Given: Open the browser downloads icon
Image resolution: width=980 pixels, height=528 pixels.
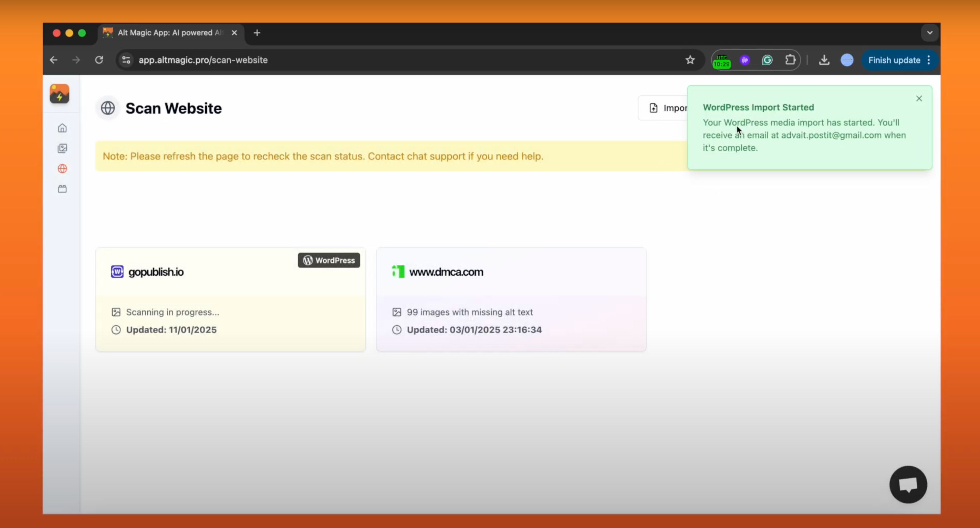Looking at the screenshot, I should point(824,60).
